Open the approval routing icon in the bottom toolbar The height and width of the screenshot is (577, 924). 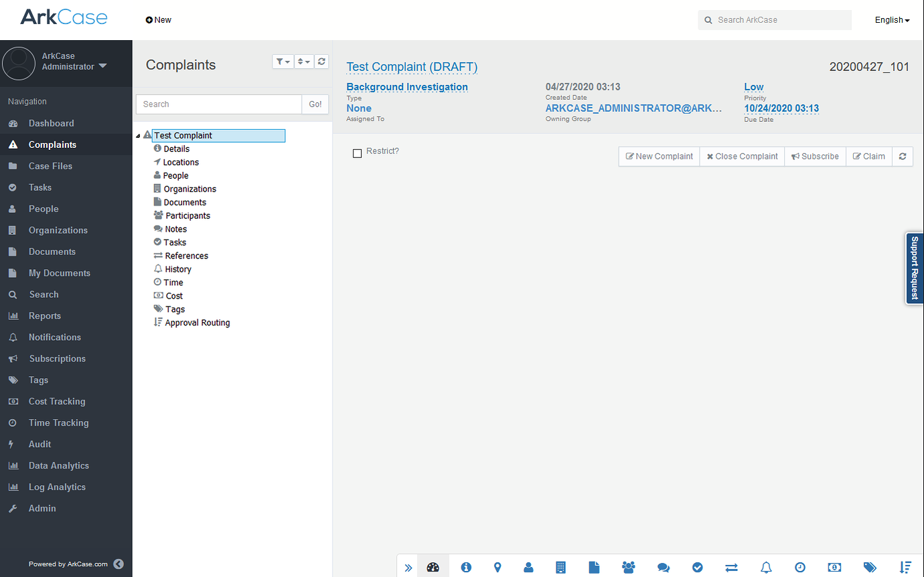(x=905, y=567)
